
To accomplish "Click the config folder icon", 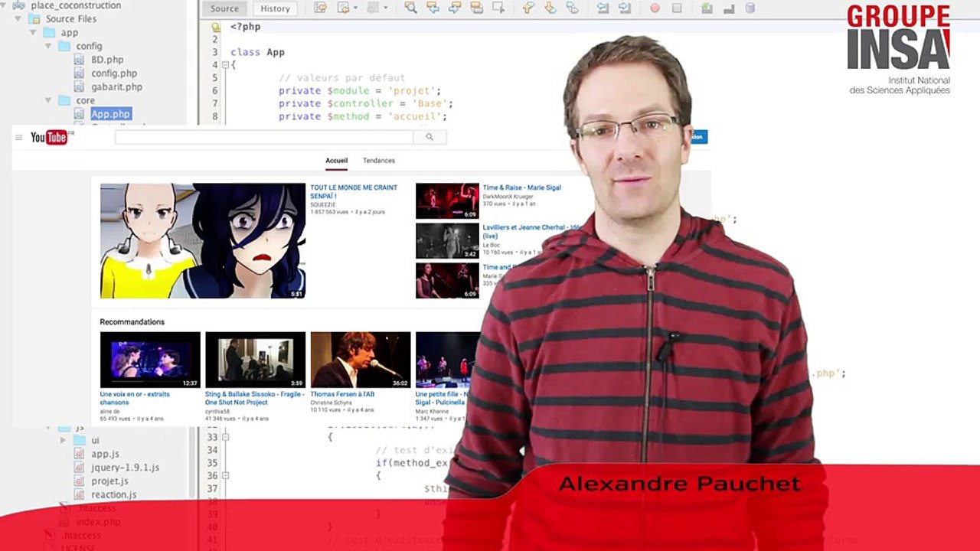I will pos(64,46).
